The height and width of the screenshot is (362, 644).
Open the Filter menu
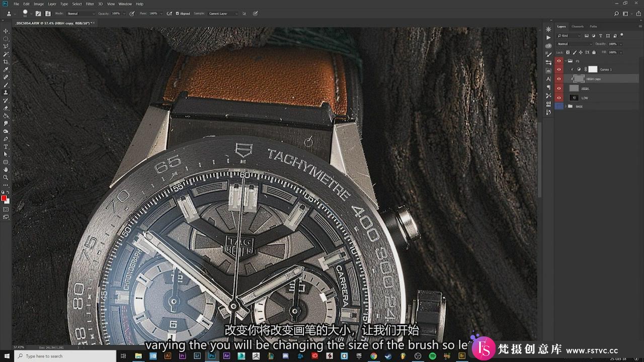[x=90, y=4]
